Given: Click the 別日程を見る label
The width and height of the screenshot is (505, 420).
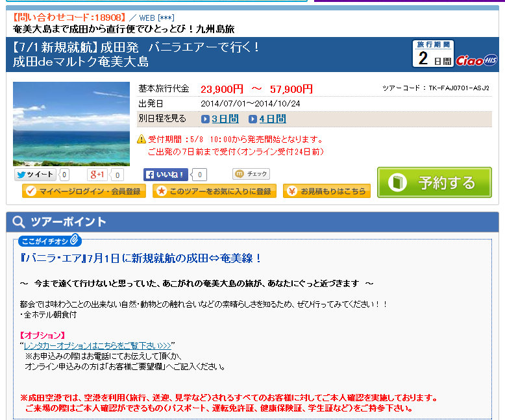Looking at the screenshot, I should pyautogui.click(x=162, y=119).
